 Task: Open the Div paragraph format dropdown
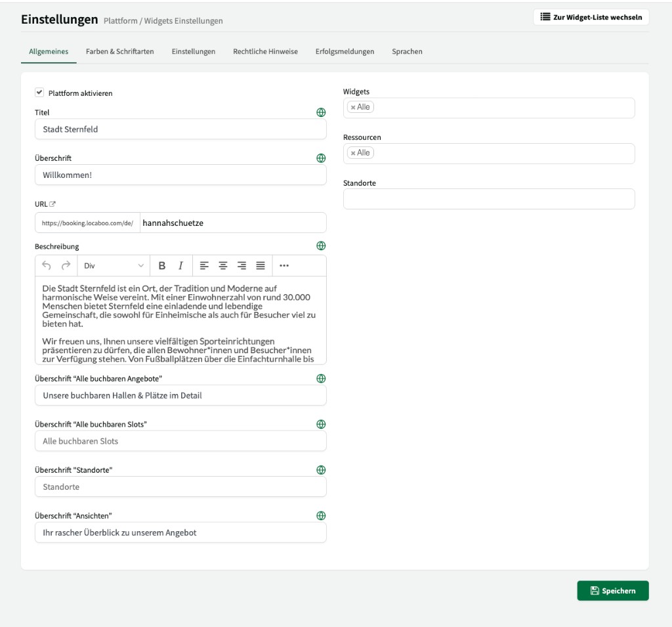(112, 265)
